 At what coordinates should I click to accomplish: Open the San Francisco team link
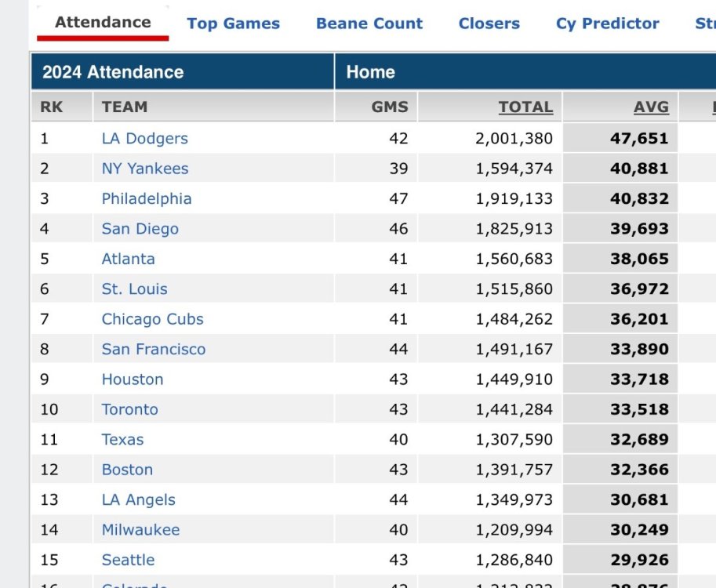(x=154, y=350)
